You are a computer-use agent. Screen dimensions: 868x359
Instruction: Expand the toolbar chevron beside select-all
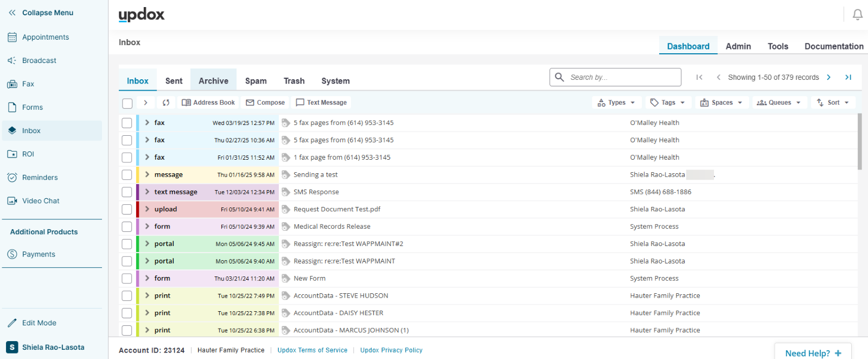[x=145, y=102]
